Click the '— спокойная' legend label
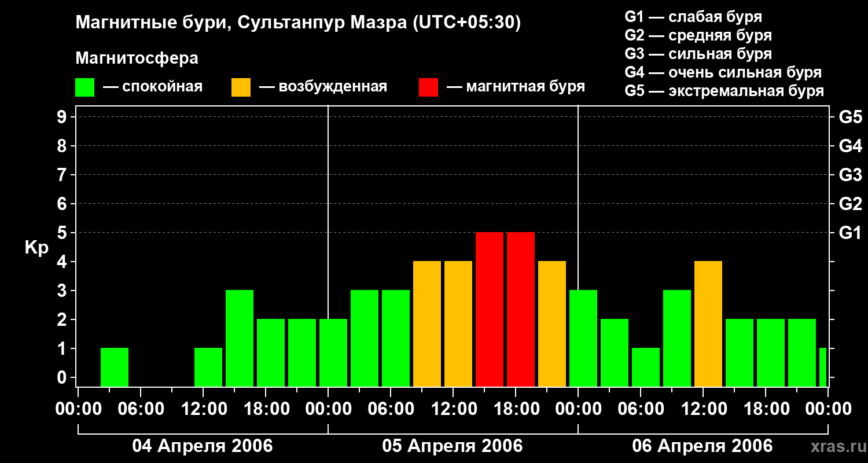The image size is (868, 463). click(x=153, y=87)
